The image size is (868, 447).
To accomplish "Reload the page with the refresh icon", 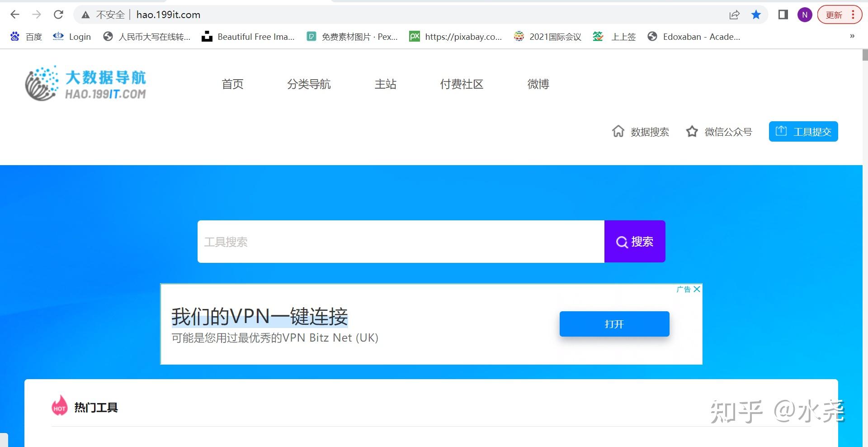I will point(58,14).
